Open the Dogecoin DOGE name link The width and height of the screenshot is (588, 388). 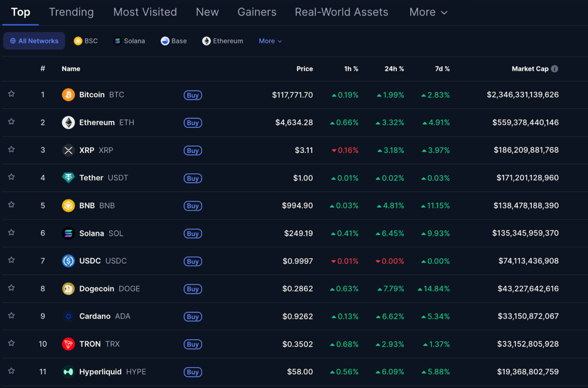pyautogui.click(x=109, y=289)
